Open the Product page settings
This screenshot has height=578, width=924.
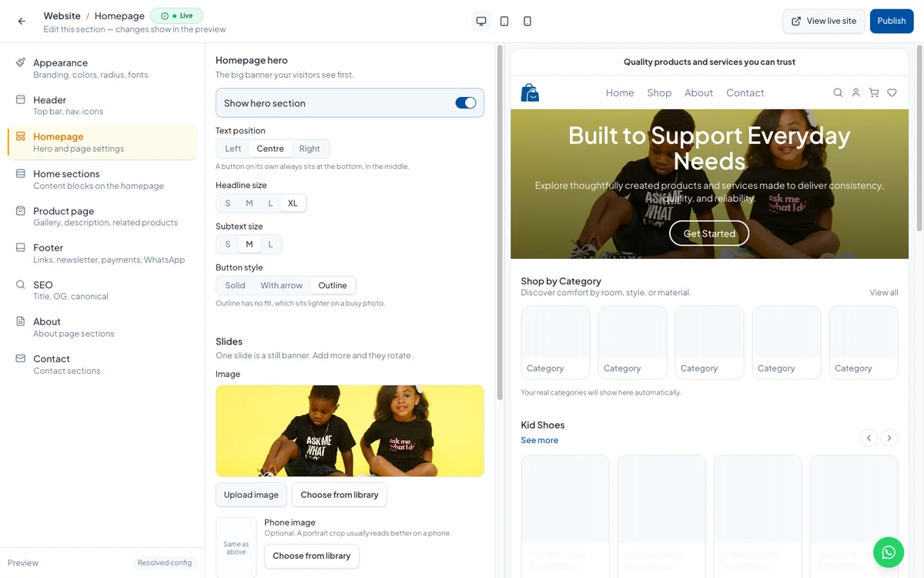click(x=102, y=217)
